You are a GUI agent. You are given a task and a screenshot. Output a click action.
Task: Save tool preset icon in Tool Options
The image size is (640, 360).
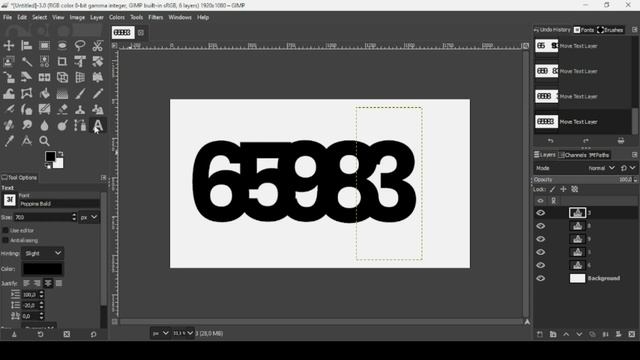click(14, 334)
